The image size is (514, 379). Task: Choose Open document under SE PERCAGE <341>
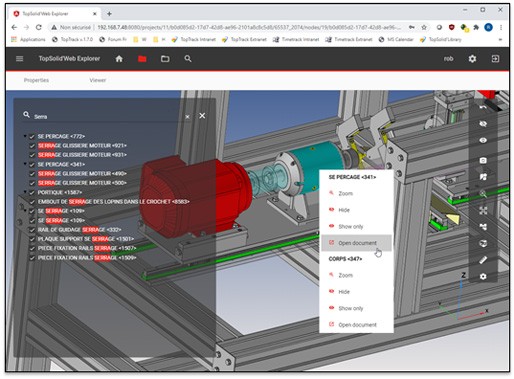(356, 243)
